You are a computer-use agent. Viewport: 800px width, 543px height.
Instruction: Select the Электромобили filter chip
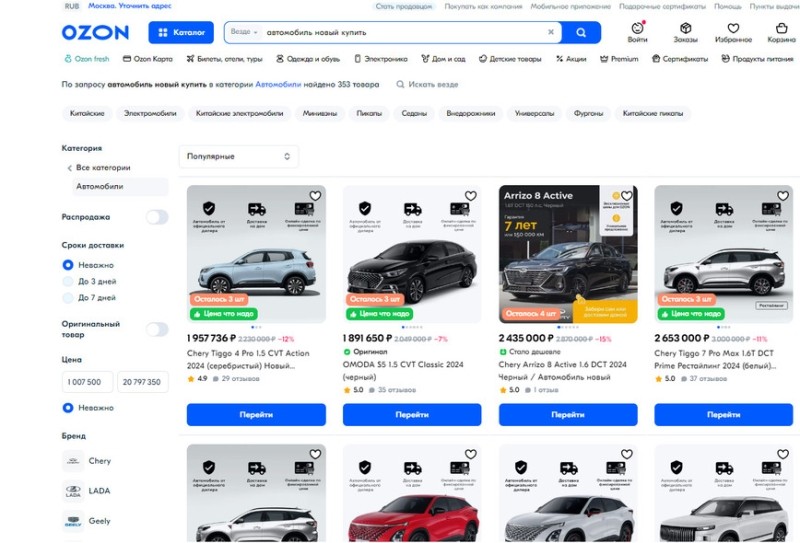click(150, 114)
